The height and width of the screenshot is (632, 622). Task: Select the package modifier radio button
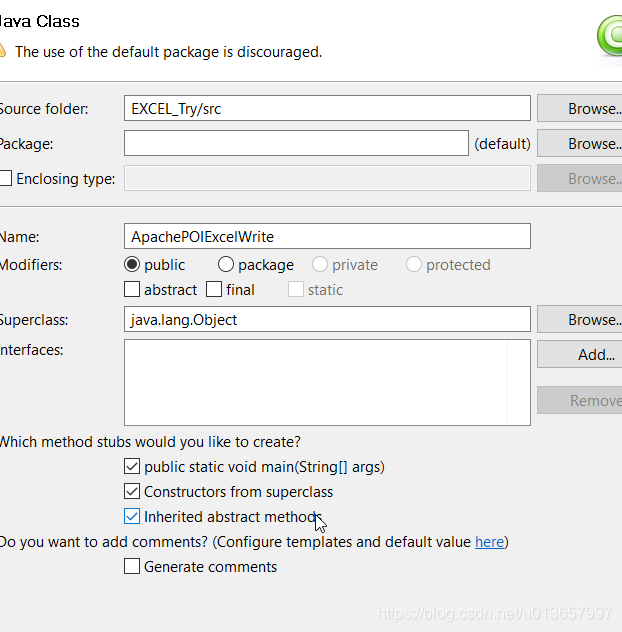[226, 265]
